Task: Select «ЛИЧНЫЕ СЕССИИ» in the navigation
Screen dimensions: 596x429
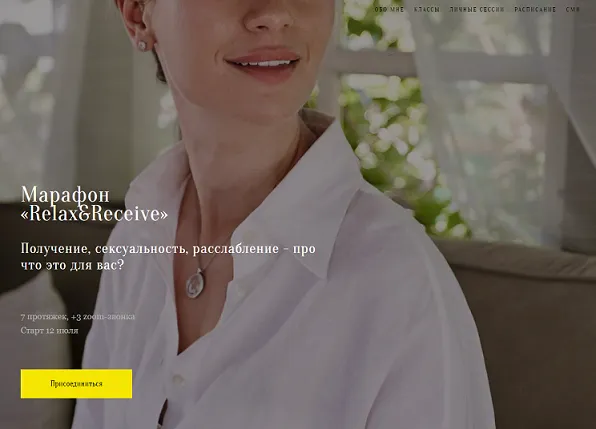Action: coord(477,9)
